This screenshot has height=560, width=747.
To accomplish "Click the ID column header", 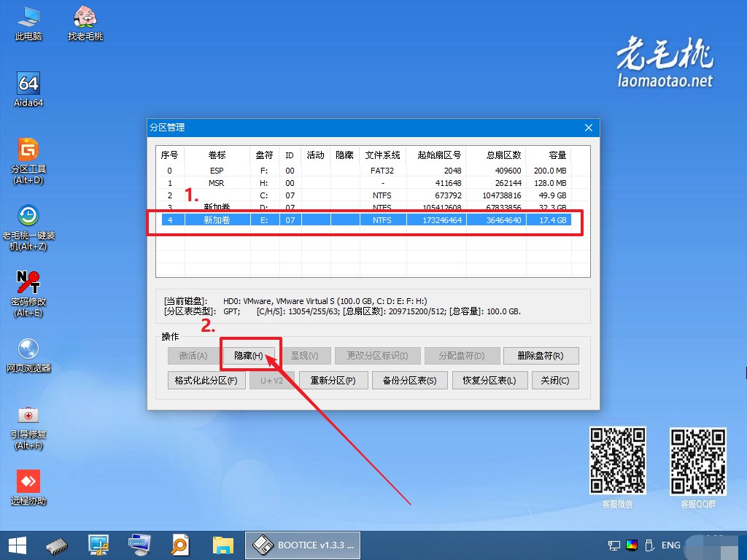I will [290, 155].
